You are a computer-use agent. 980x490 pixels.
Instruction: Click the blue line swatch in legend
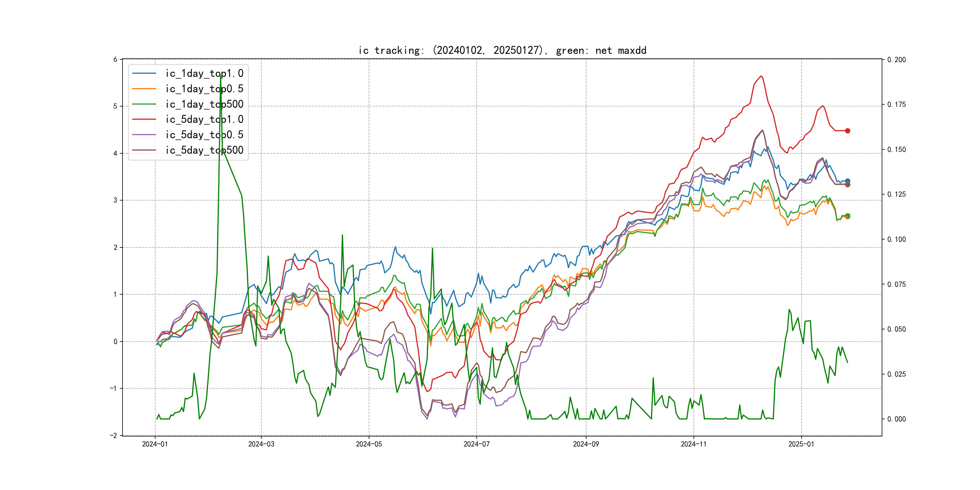144,73
